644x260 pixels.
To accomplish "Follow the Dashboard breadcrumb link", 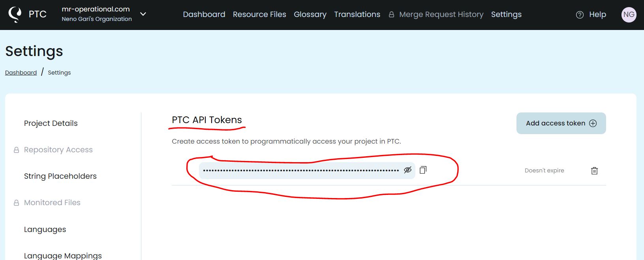I will (21, 73).
